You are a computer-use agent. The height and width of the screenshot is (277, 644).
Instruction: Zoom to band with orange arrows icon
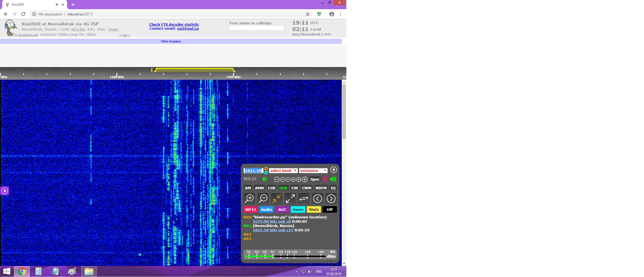276,199
